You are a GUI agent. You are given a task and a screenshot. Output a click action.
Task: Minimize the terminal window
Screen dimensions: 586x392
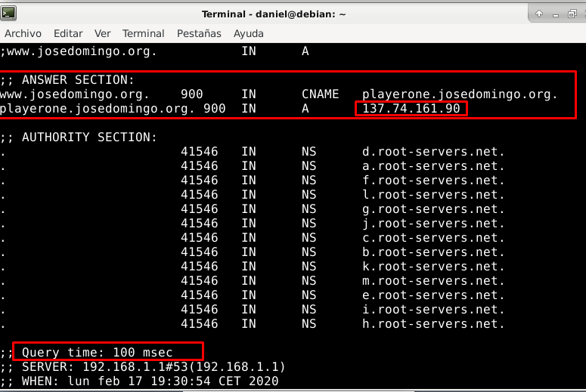(556, 14)
